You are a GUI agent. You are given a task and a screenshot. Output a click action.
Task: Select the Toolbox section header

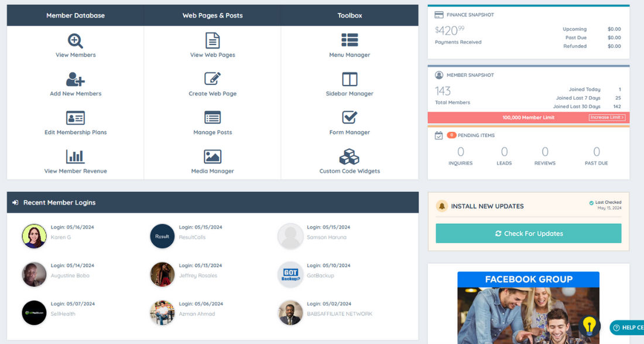(x=350, y=15)
